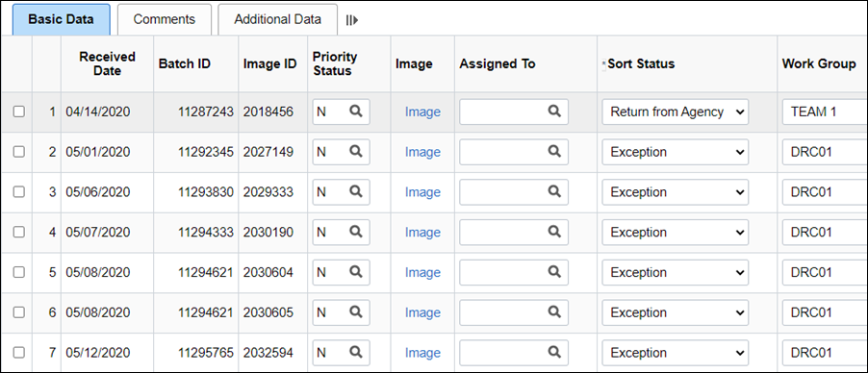Viewport: 868px width, 373px height.
Task: Open the Image link for Image ID 2030604
Action: click(x=422, y=272)
